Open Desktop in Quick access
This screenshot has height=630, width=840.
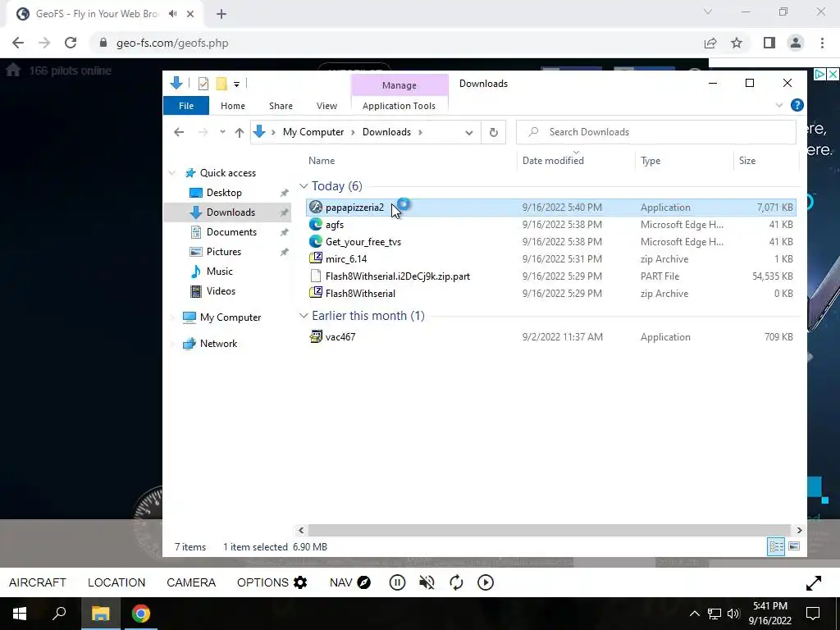coord(224,192)
